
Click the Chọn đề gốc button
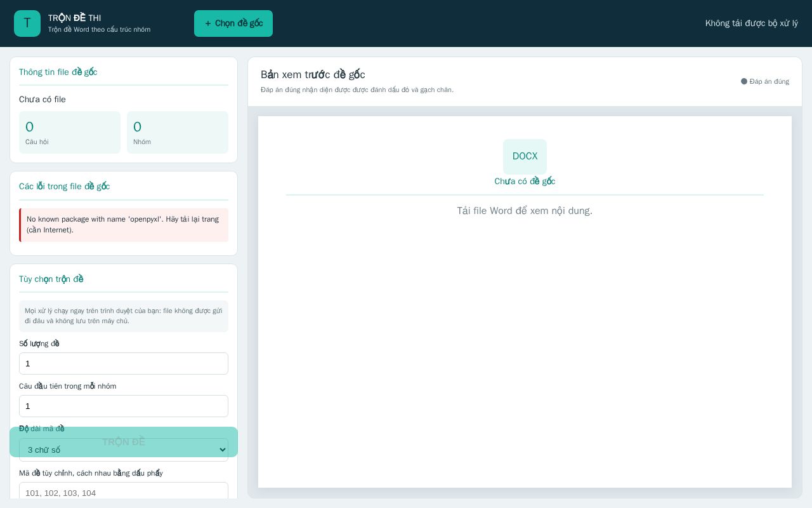[233, 23]
